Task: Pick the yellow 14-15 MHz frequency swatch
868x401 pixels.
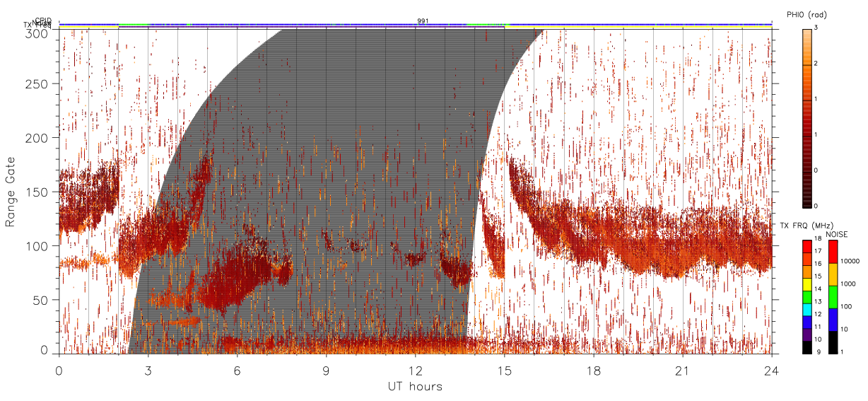Action: click(806, 284)
